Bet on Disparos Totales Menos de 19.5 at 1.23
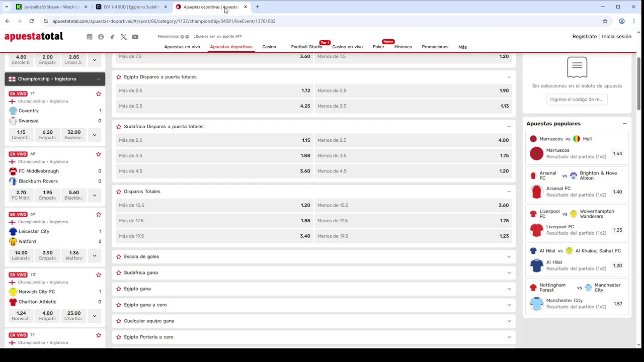 pos(413,236)
